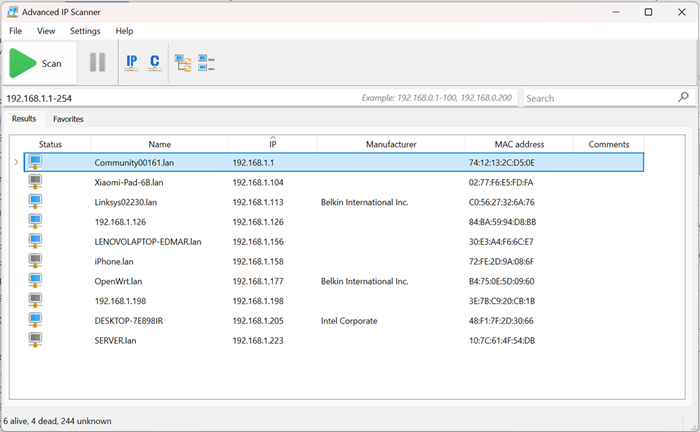Click the status icon of Community00161.lan
This screenshot has width=700, height=432.
[x=35, y=162]
